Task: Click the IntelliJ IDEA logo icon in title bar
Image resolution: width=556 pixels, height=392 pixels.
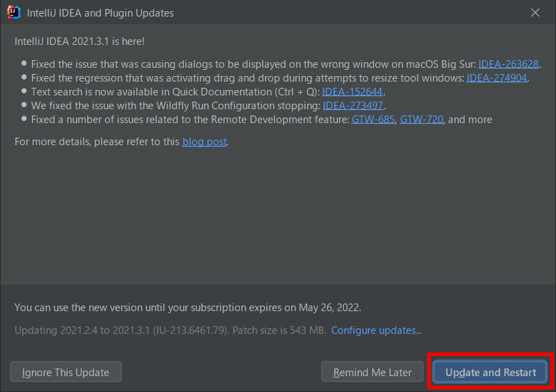Action: 14,12
